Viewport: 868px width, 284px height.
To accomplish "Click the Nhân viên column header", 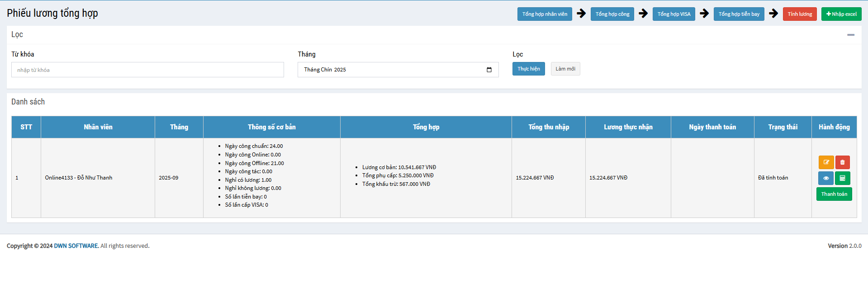I will tap(98, 127).
